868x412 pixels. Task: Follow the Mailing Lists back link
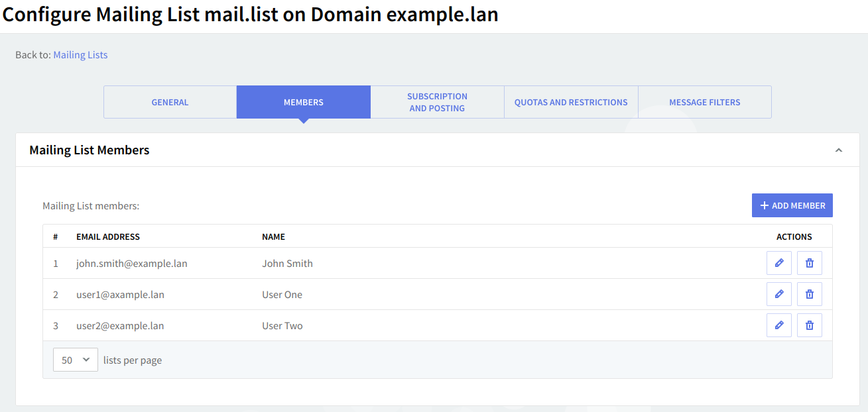point(80,55)
